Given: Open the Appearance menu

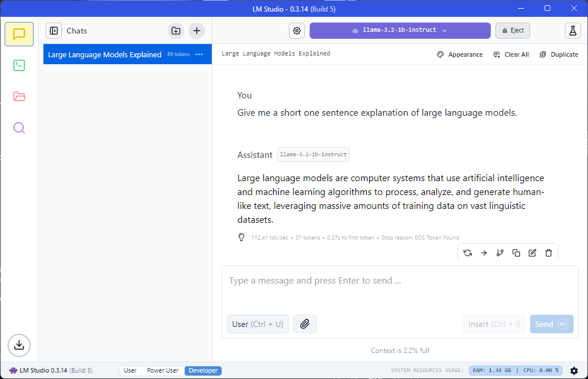Looking at the screenshot, I should (x=460, y=54).
